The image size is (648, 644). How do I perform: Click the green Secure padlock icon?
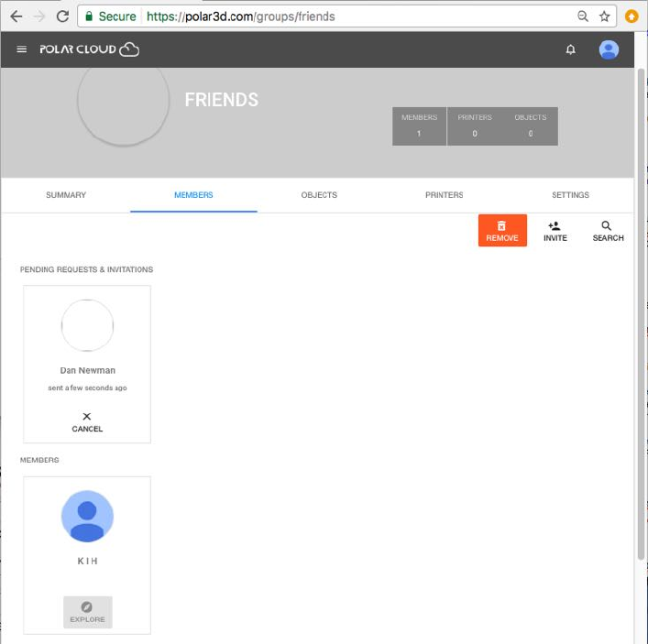(88, 16)
